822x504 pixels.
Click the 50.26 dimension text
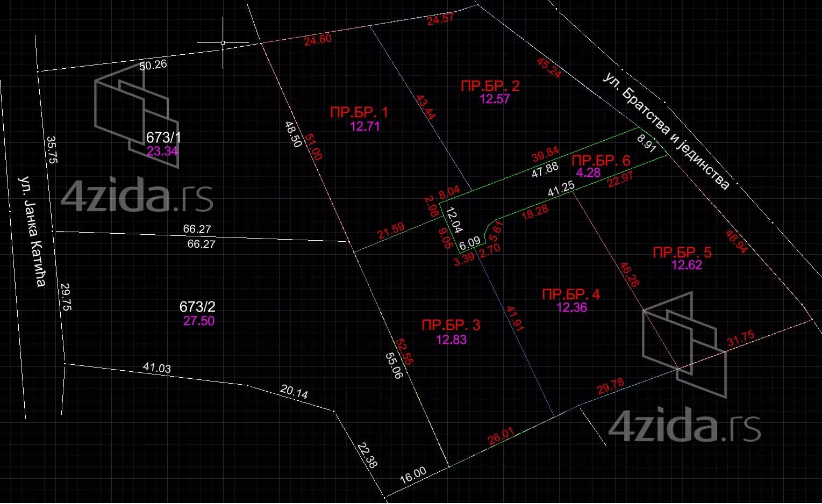point(153,65)
